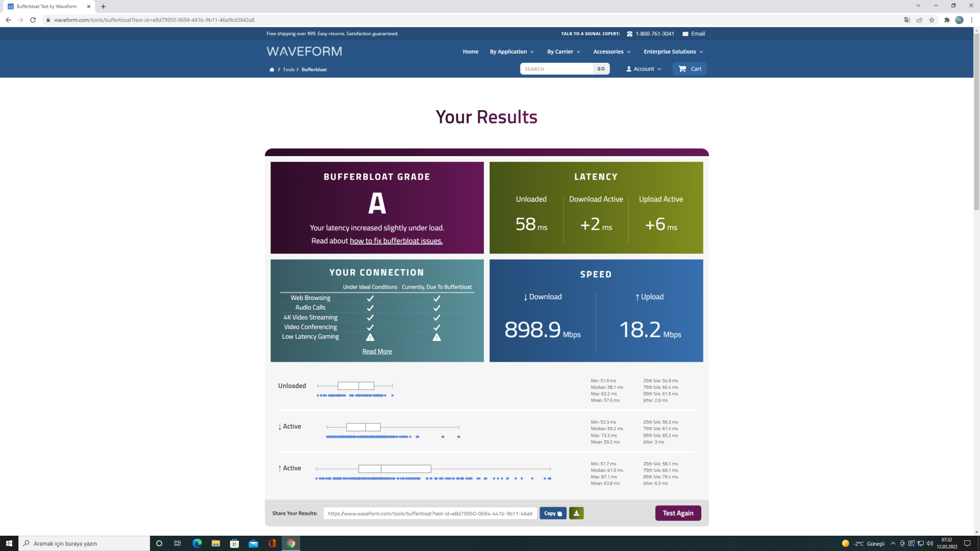Go to the Home menu item

pyautogui.click(x=470, y=52)
